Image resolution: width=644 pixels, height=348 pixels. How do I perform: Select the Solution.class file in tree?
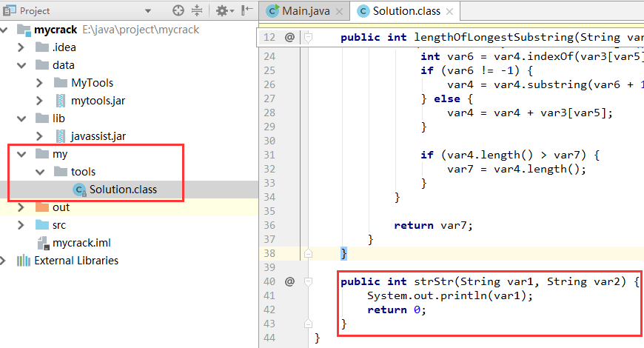point(123,190)
